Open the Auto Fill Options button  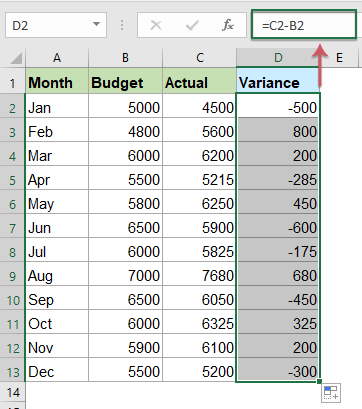pos(331,393)
